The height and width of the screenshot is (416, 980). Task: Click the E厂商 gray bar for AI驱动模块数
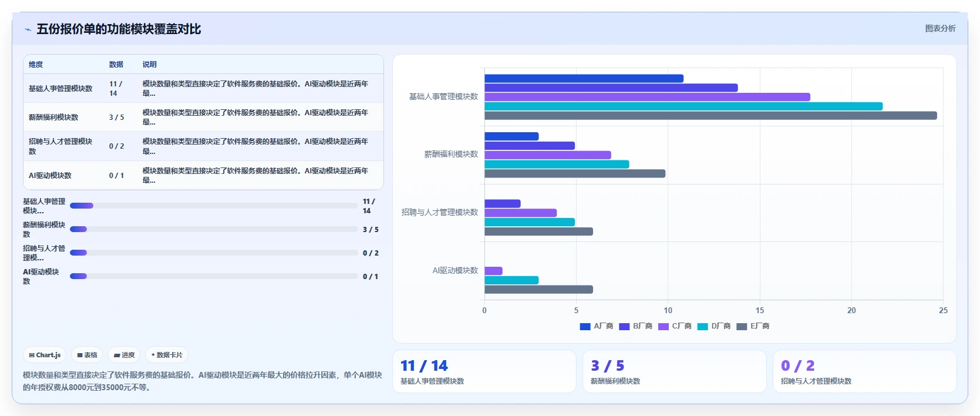click(538, 290)
